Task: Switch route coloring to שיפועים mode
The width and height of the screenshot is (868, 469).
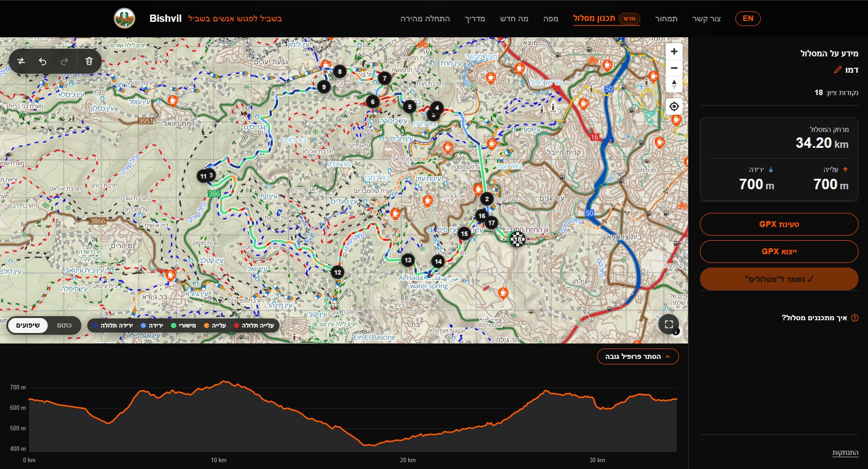Action: [28, 325]
